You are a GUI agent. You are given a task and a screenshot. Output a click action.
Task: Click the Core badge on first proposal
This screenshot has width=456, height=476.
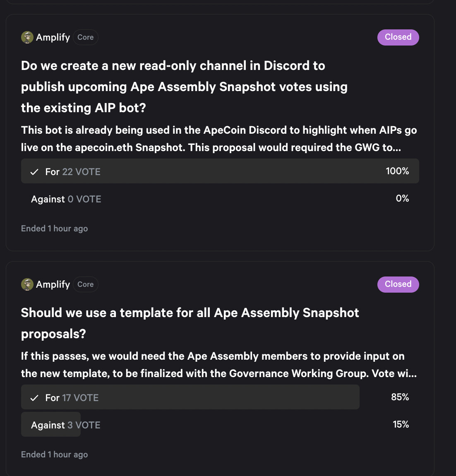click(x=86, y=37)
